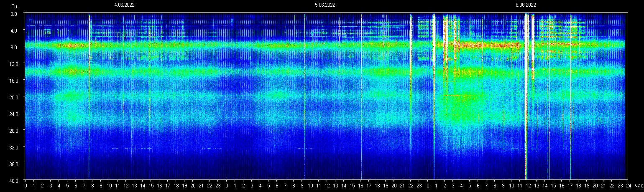
Task: Select the date label 5.06.2022
Action: click(325, 5)
